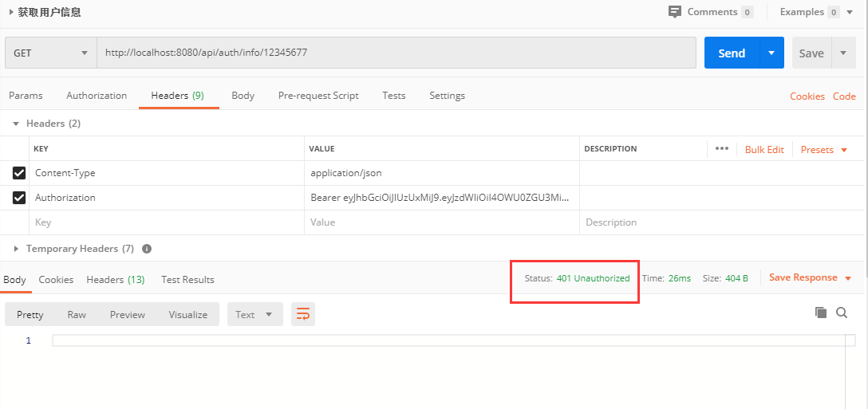Open the Test Results tab
The image size is (868, 409).
pos(187,280)
